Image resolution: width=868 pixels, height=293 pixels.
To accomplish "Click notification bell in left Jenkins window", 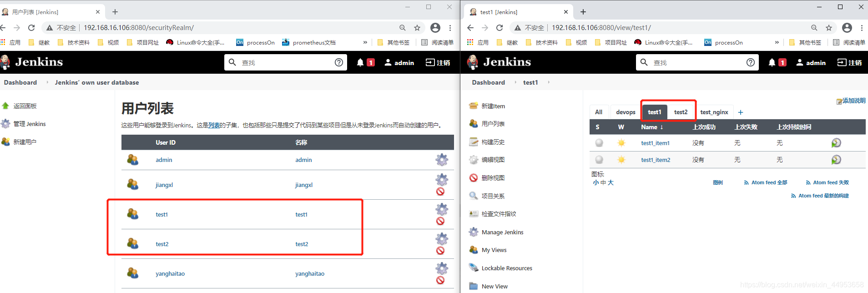I will pos(360,62).
